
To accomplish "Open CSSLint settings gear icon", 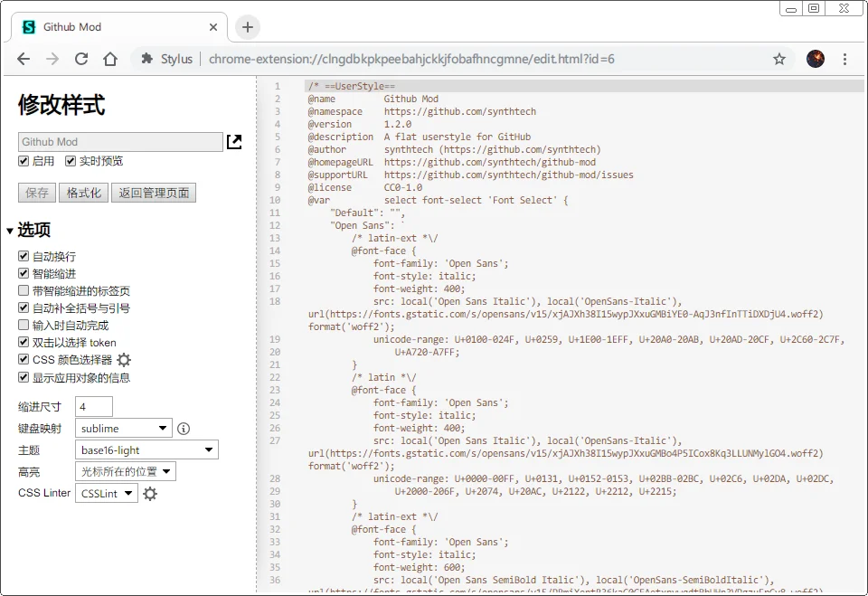I will (x=150, y=494).
